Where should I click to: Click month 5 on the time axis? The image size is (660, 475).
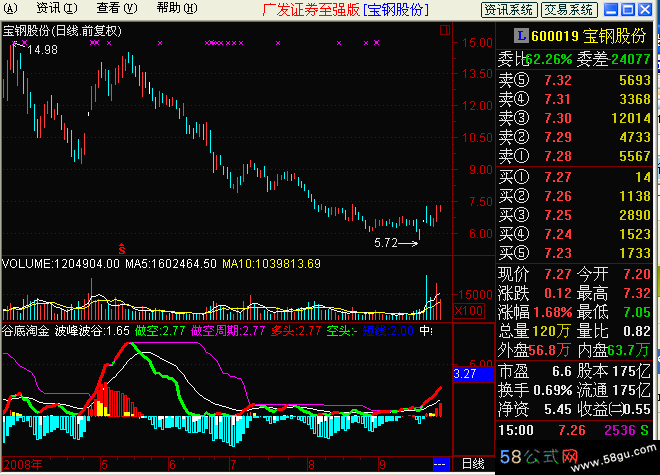pos(104,464)
